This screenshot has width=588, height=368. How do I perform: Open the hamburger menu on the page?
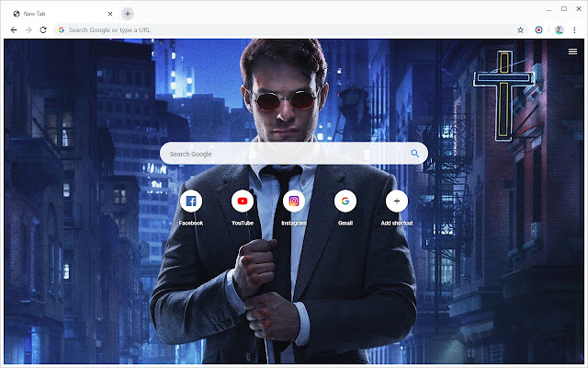pos(572,52)
